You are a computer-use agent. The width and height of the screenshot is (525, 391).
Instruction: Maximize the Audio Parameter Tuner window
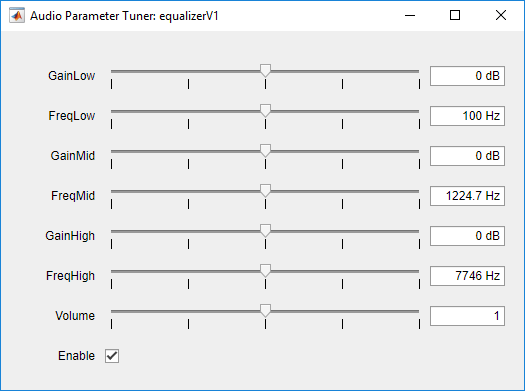point(455,15)
